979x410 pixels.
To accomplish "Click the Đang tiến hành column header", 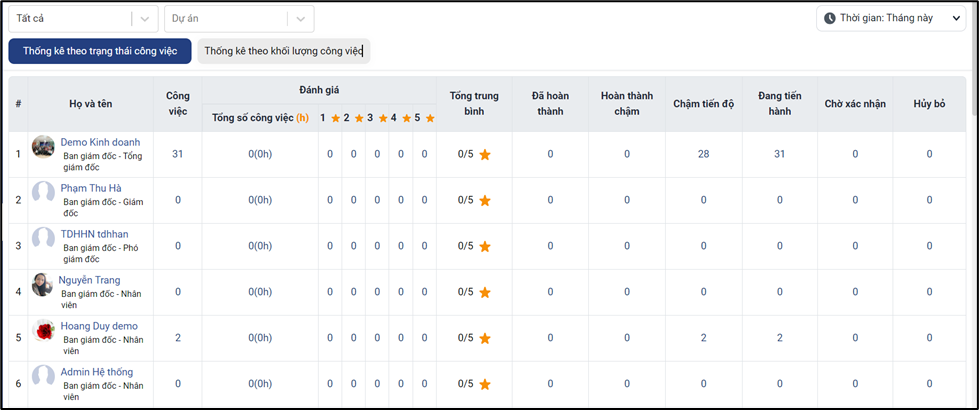I will tap(780, 103).
